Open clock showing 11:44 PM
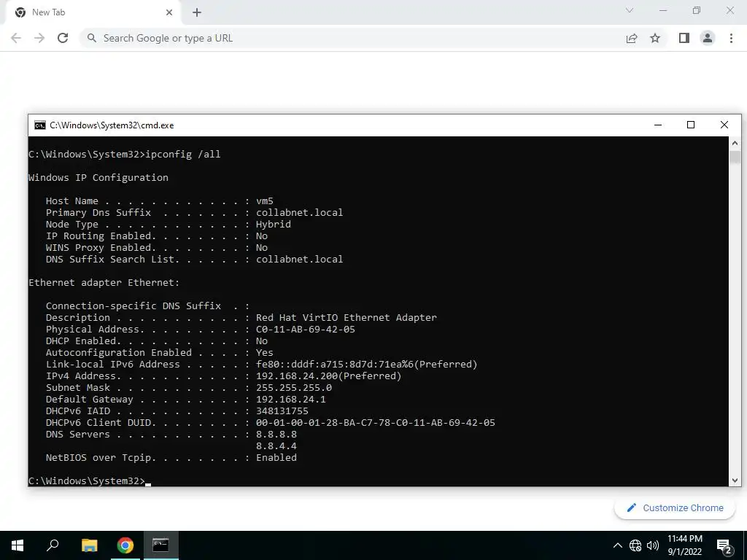The image size is (747, 560). [684, 545]
